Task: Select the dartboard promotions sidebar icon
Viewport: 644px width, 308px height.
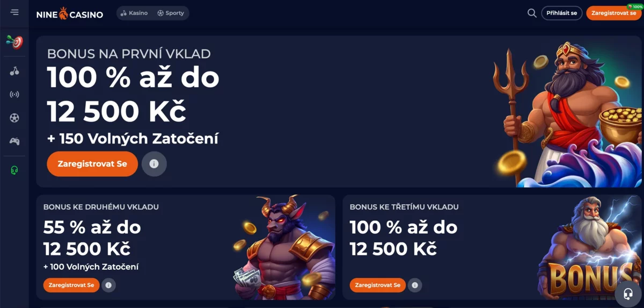Action: (14, 41)
